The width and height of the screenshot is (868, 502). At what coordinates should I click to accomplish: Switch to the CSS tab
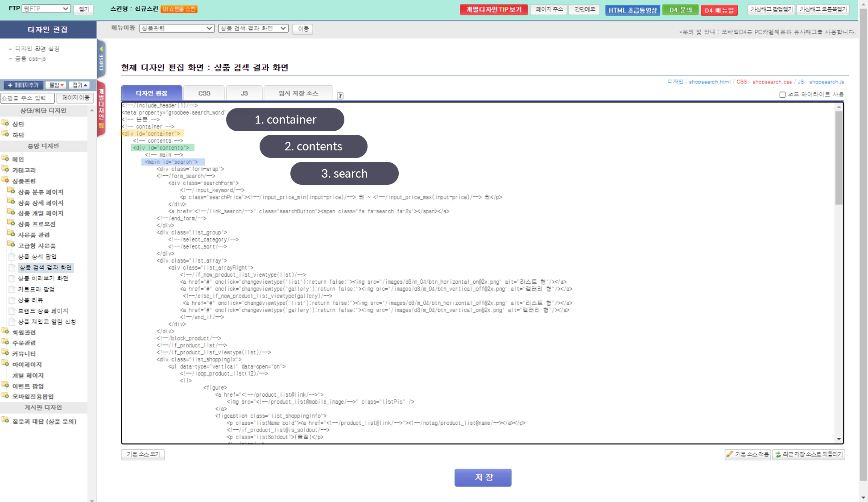tap(204, 93)
